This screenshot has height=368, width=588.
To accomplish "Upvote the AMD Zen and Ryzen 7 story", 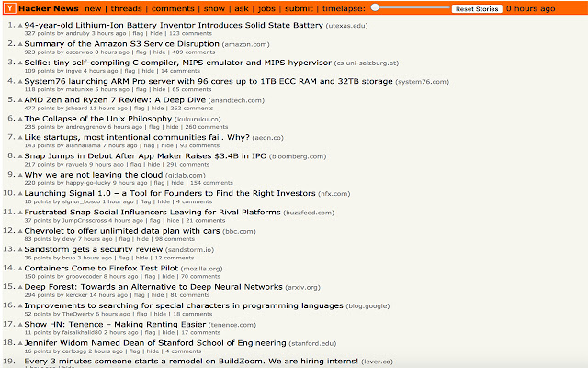I will [x=20, y=100].
